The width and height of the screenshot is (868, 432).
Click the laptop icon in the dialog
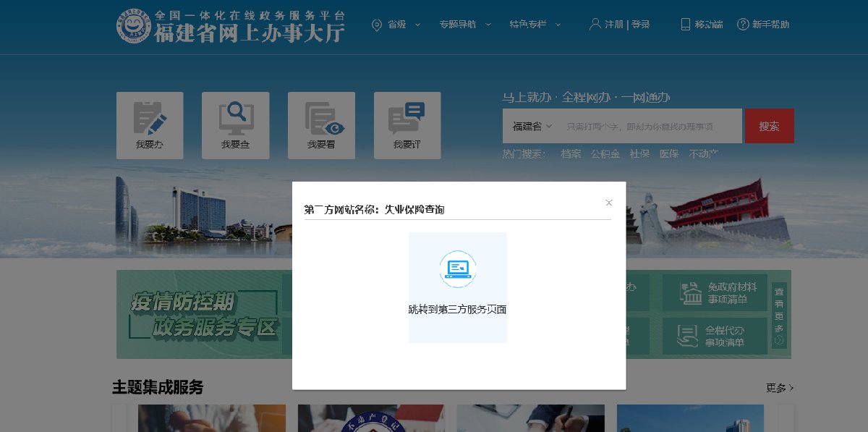pos(457,269)
